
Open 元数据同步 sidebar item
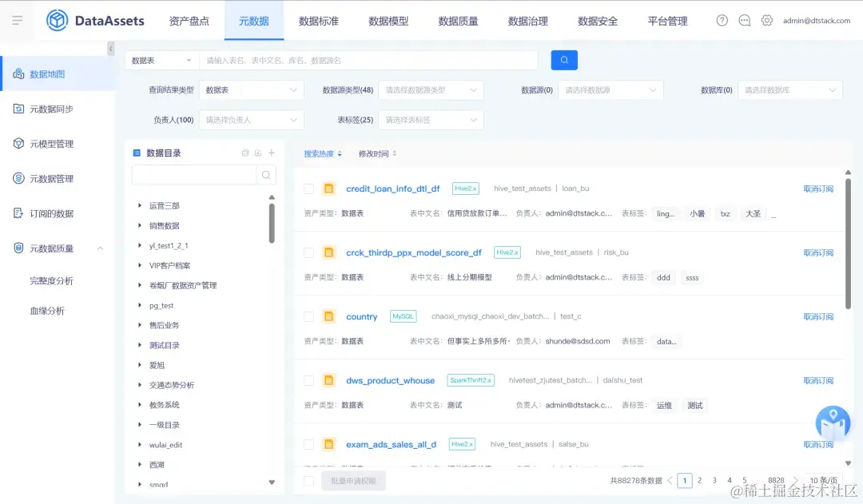58,109
